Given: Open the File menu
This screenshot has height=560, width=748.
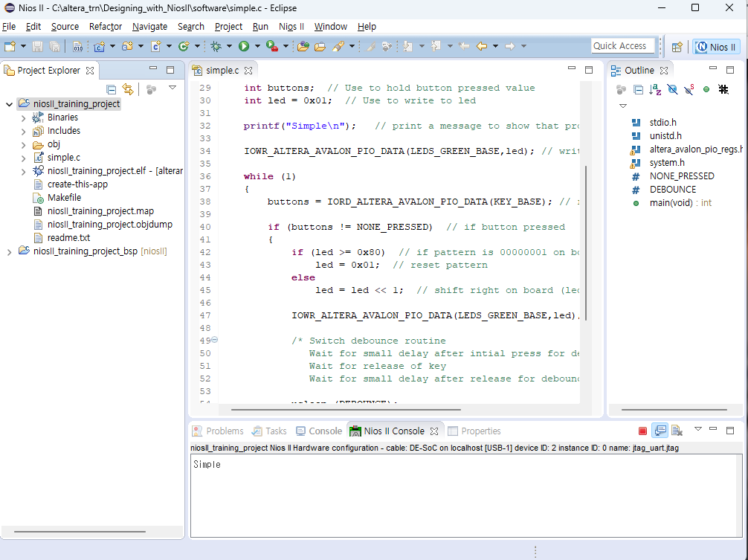Looking at the screenshot, I should (9, 27).
